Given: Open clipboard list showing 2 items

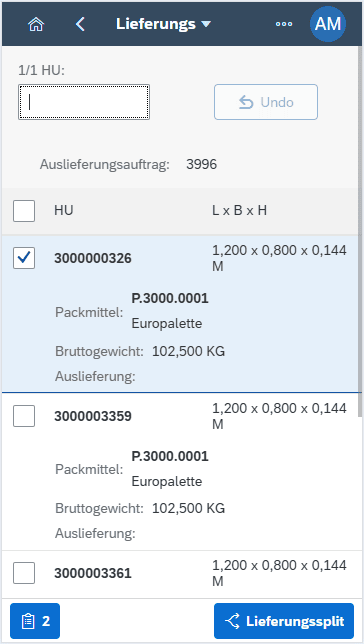Looking at the screenshot, I should point(35,621).
